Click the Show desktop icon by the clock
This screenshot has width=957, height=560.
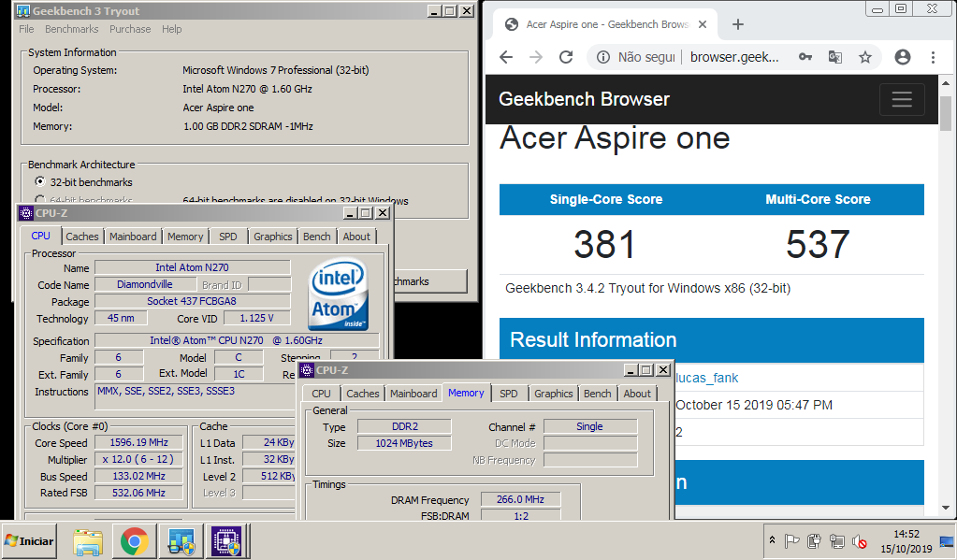tap(947, 541)
